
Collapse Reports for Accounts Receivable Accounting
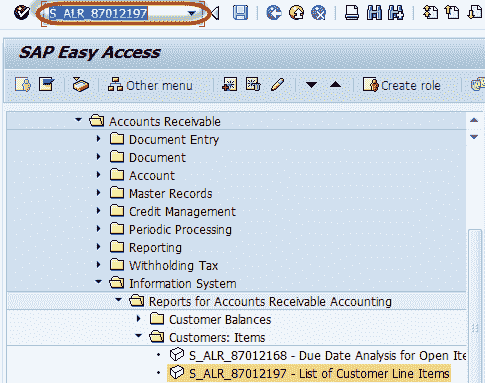click(x=119, y=300)
